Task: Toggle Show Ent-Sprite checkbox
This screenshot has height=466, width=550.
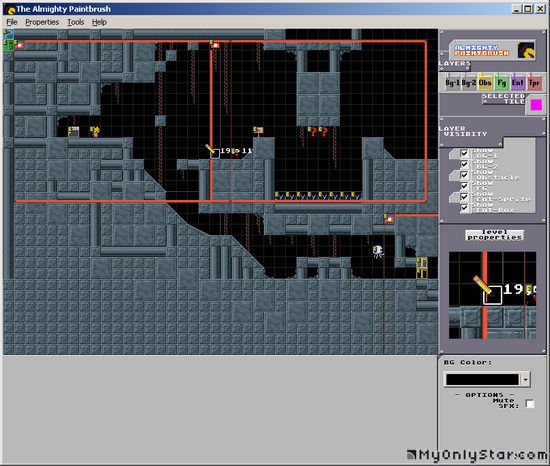Action: (464, 197)
